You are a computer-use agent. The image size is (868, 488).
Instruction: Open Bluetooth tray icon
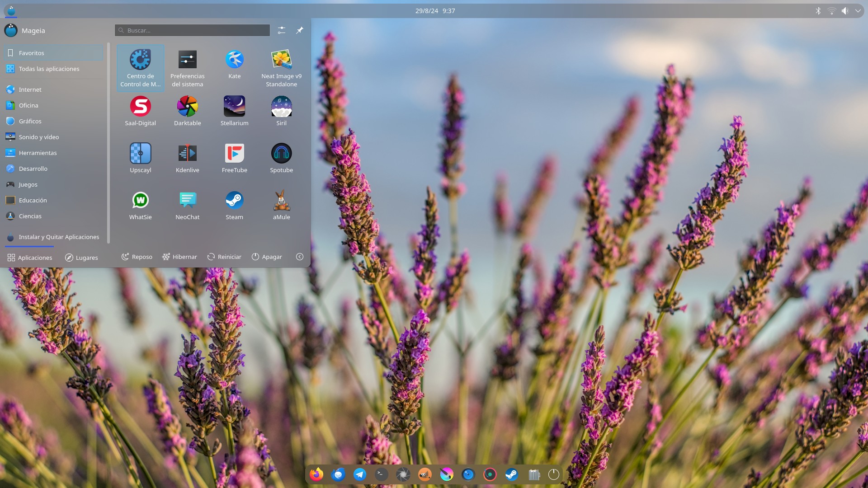coord(818,11)
